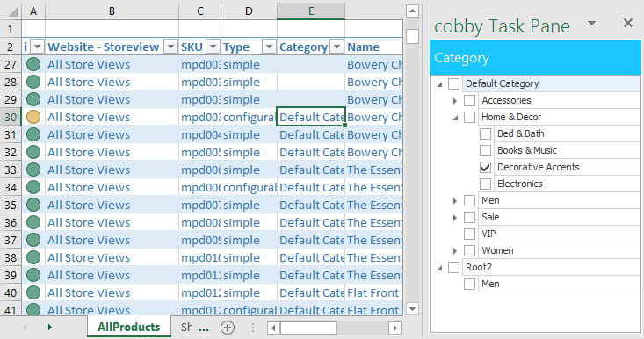
Task: Expand the Accessories tree node
Action: [454, 100]
